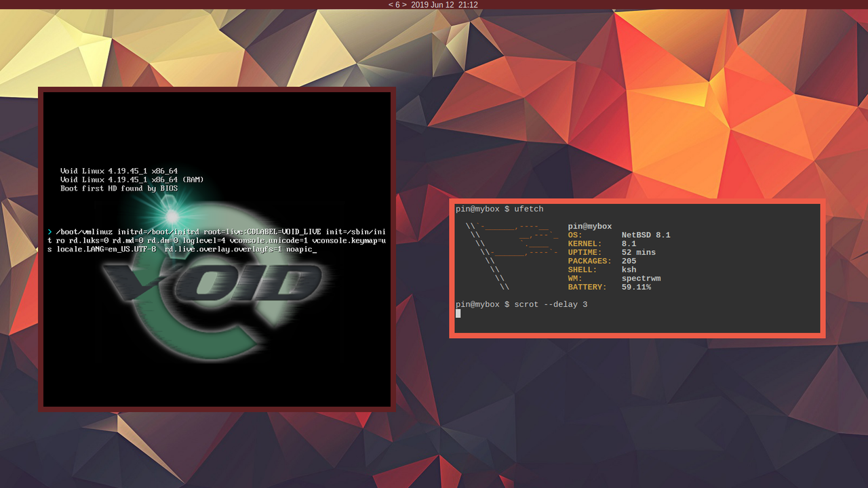Click the "scrot --delay 3" command line
The height and width of the screenshot is (488, 868).
click(551, 305)
